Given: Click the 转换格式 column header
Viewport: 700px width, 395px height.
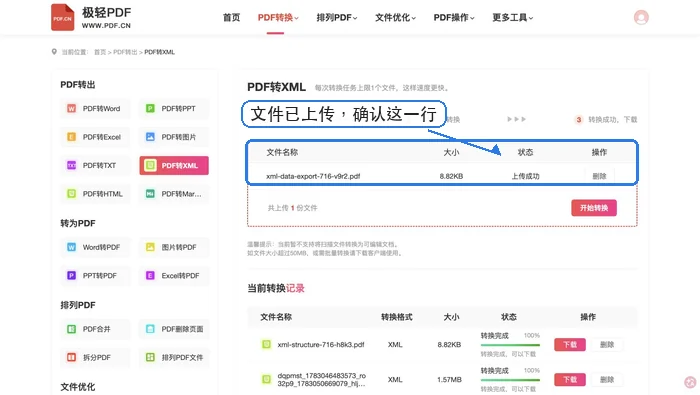Looking at the screenshot, I should [x=396, y=317].
